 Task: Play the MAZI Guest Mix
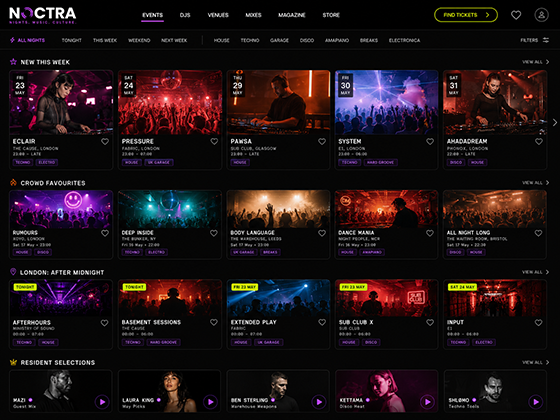click(x=102, y=402)
